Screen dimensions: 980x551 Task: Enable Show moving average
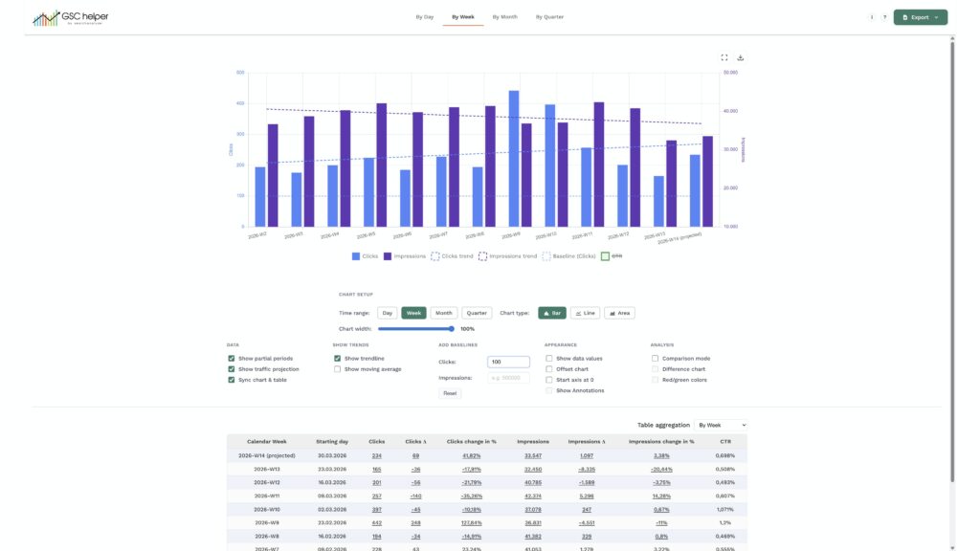click(337, 369)
